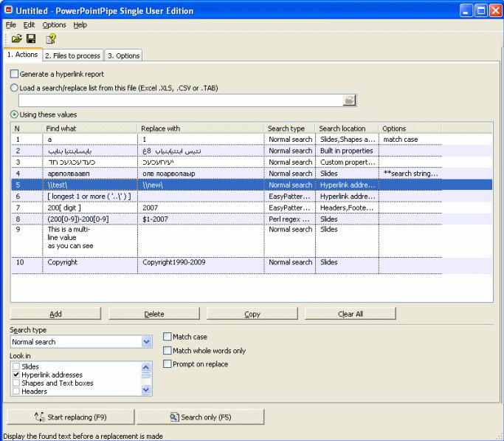Image resolution: width=504 pixels, height=441 pixels.
Task: Open the Options menu
Action: [x=54, y=25]
